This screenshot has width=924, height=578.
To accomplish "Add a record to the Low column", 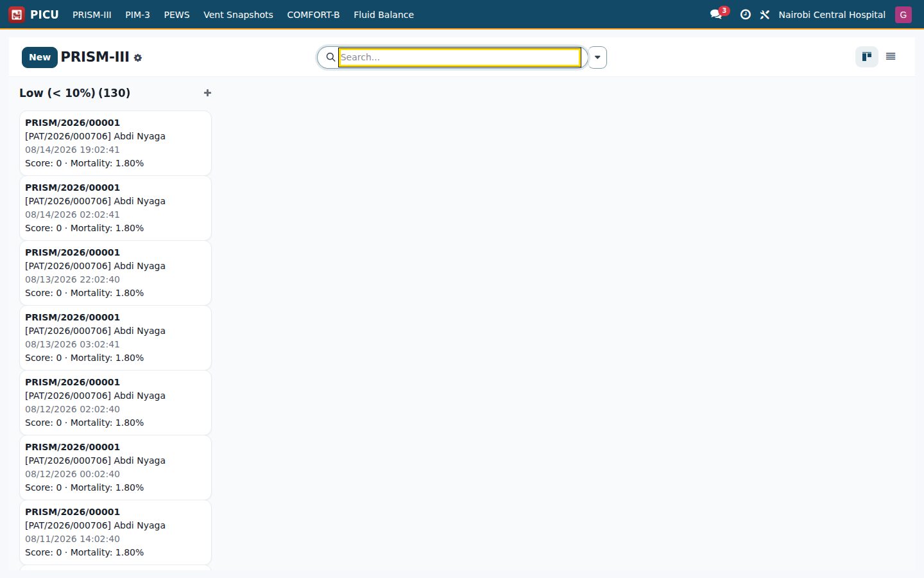I will 207,93.
